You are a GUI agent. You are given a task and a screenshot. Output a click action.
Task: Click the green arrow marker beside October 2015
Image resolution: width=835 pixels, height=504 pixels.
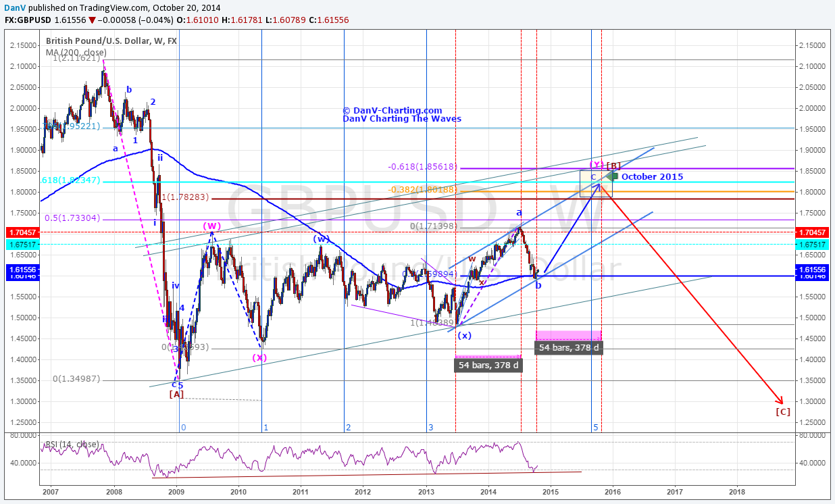[612, 176]
